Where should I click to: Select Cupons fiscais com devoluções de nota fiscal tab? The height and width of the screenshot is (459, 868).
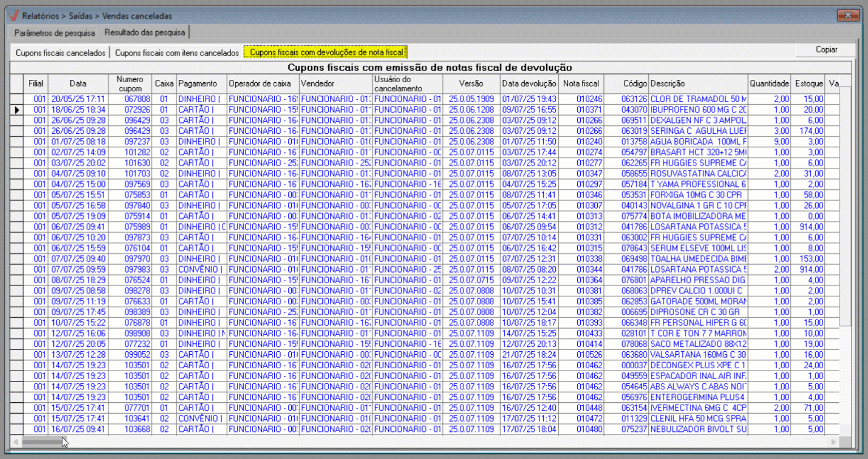tap(326, 52)
